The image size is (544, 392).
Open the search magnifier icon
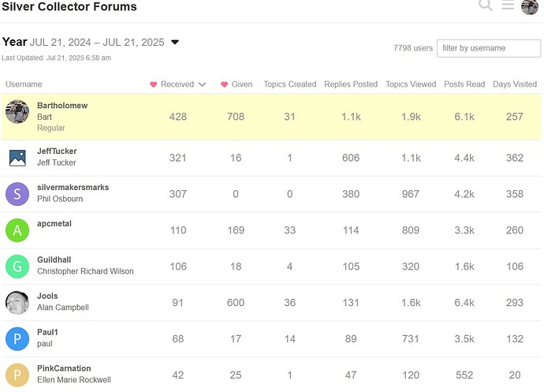486,6
